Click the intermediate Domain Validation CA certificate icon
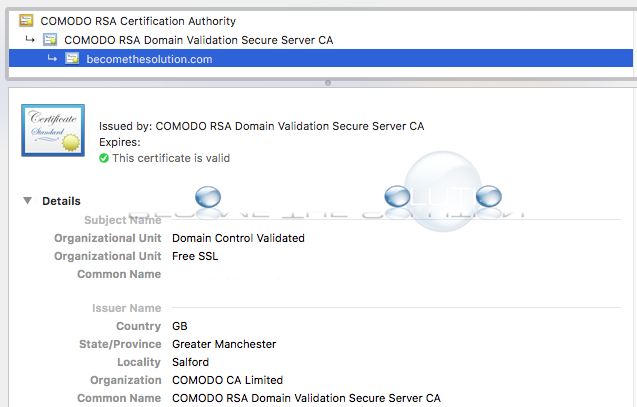 click(50, 39)
